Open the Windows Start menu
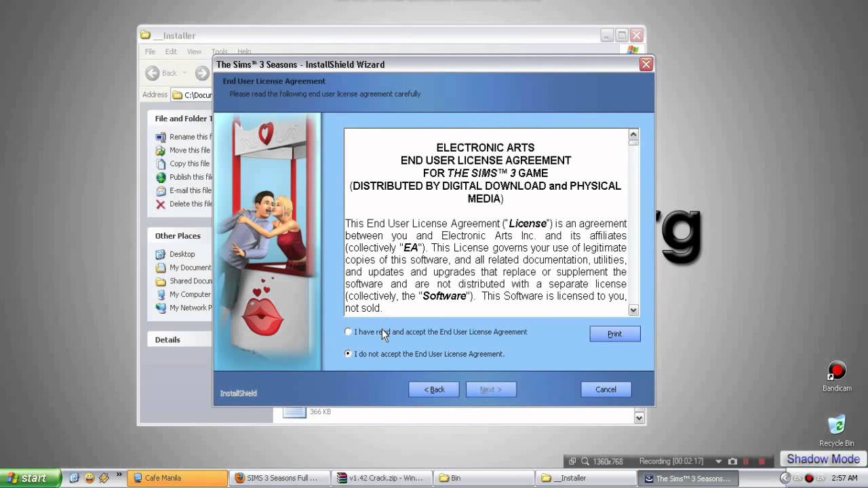This screenshot has width=868, height=488. click(x=31, y=478)
